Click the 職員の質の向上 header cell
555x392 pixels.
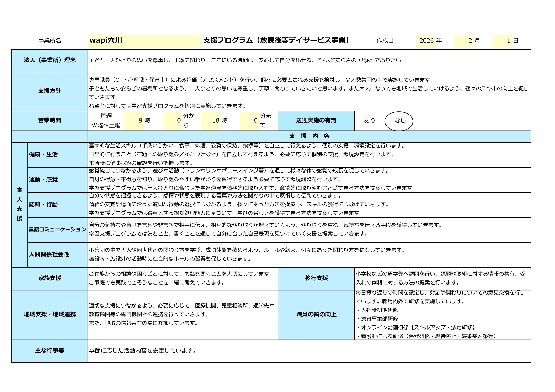pyautogui.click(x=316, y=315)
